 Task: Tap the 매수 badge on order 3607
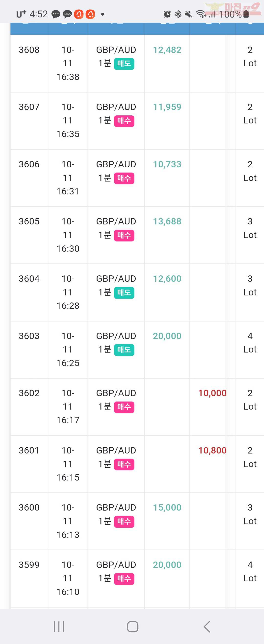[124, 121]
